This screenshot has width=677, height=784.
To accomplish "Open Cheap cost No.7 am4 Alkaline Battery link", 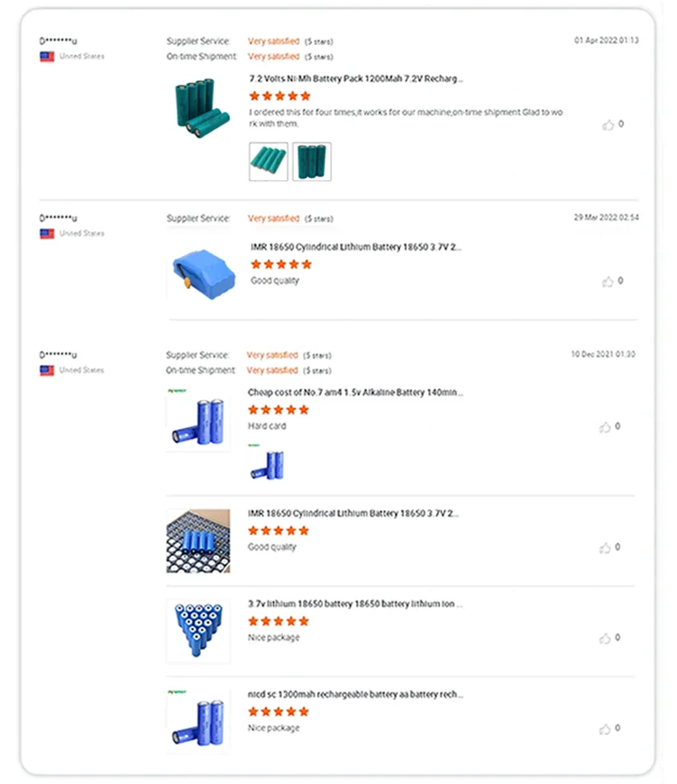I will point(356,393).
